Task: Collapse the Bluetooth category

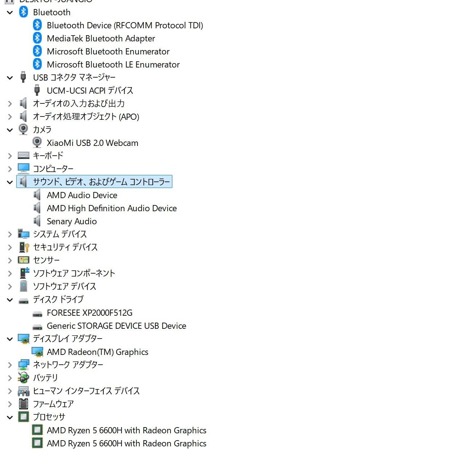Action: click(x=10, y=12)
